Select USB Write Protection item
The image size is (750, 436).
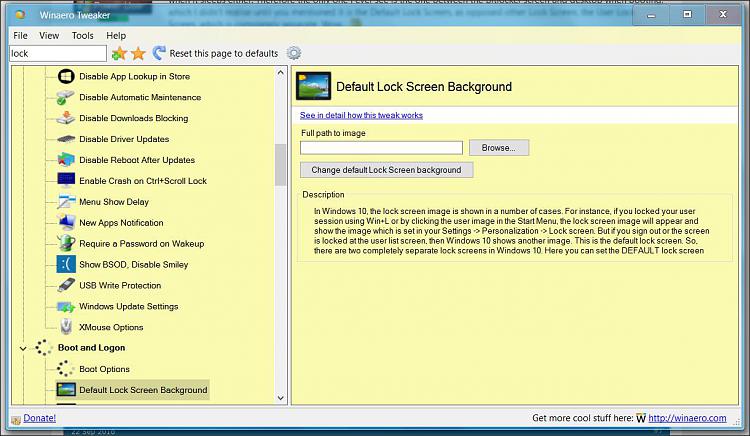coord(120,285)
